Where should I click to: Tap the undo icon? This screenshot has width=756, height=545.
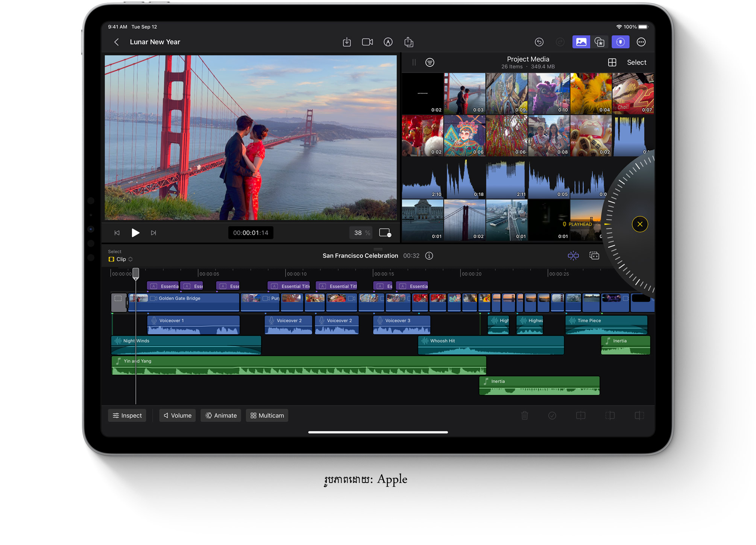coord(539,42)
